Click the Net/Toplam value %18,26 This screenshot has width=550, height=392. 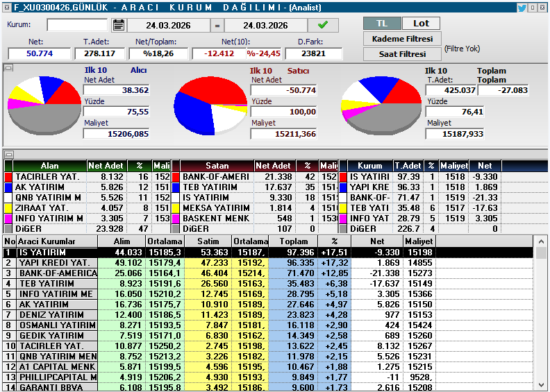tap(158, 53)
